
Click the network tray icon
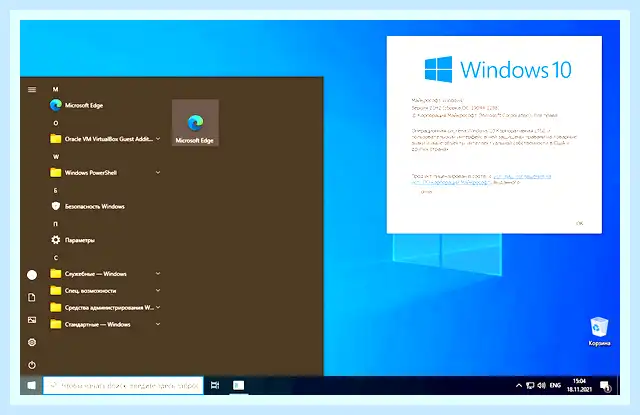[530, 385]
